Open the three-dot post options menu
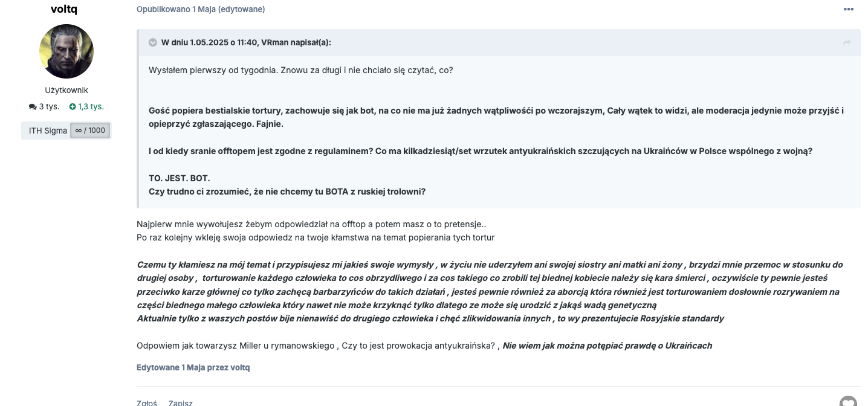This screenshot has width=868, height=406. coord(849,9)
